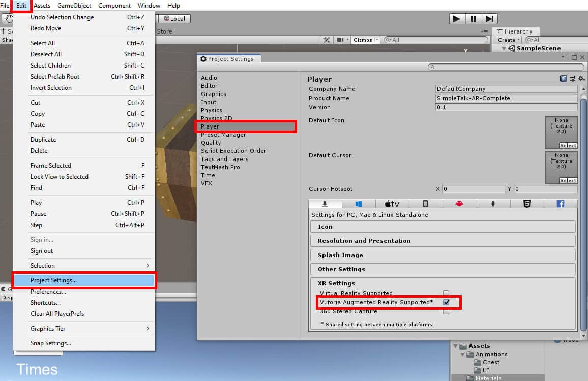
Task: Click the Product Name text field
Action: tap(506, 98)
